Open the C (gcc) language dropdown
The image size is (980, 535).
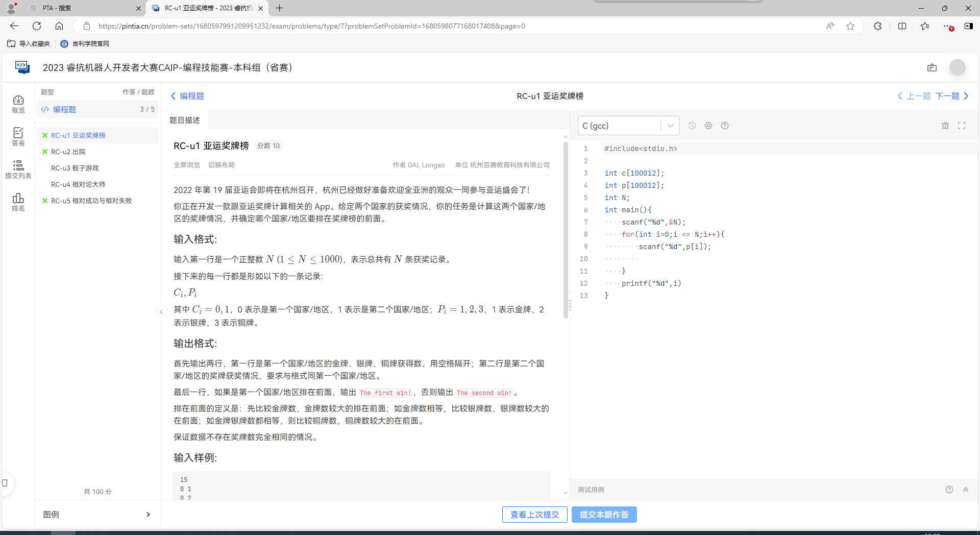click(628, 126)
